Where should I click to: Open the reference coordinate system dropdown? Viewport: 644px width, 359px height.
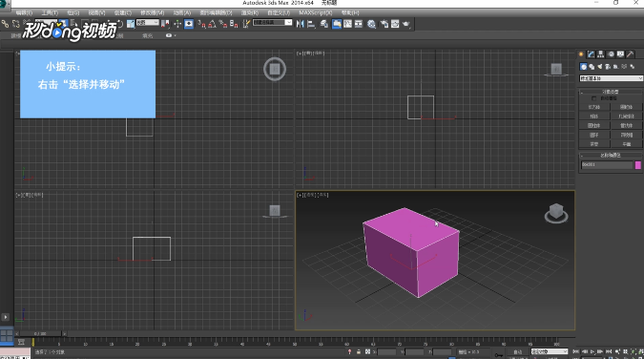point(148,23)
